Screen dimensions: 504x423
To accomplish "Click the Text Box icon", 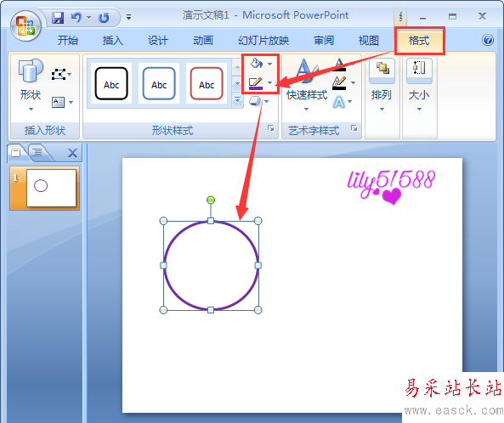I will pos(58,102).
